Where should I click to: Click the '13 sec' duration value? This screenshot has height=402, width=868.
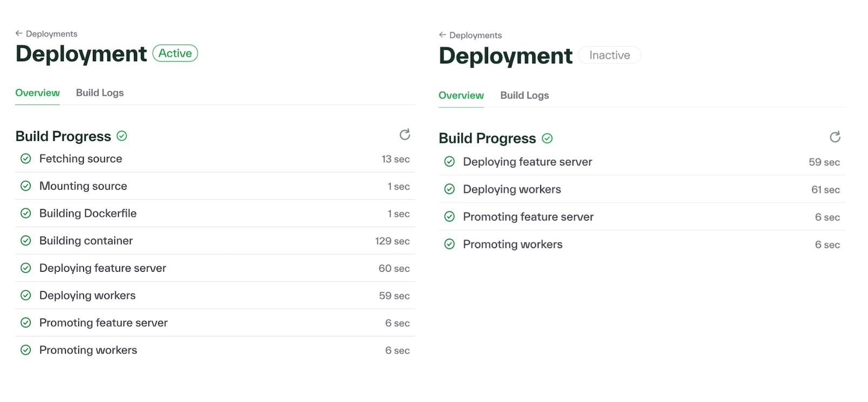click(396, 159)
